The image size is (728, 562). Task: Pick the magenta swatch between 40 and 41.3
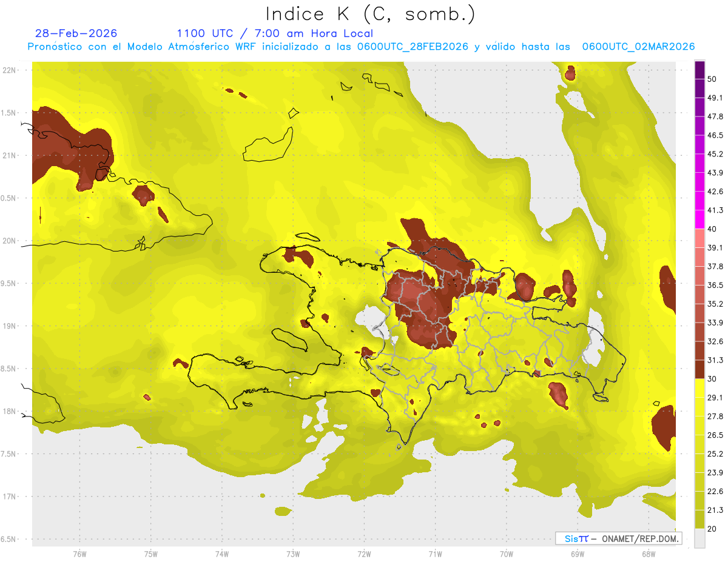[699, 219]
